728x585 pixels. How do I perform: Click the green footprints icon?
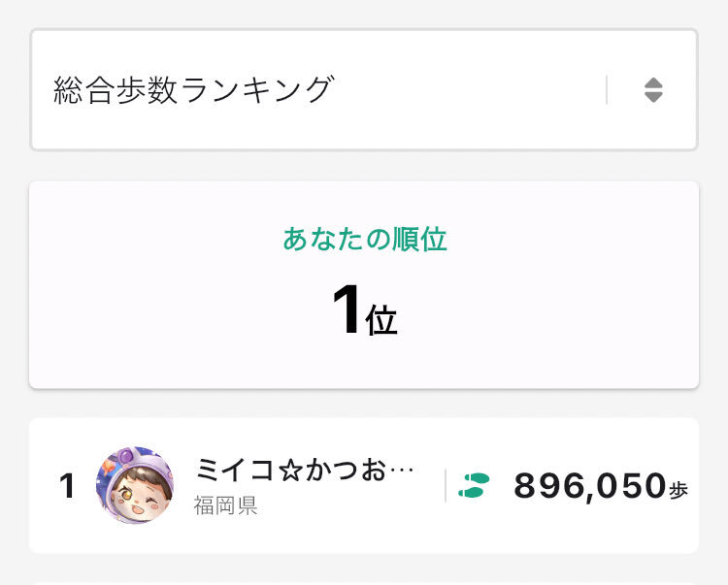(x=475, y=485)
